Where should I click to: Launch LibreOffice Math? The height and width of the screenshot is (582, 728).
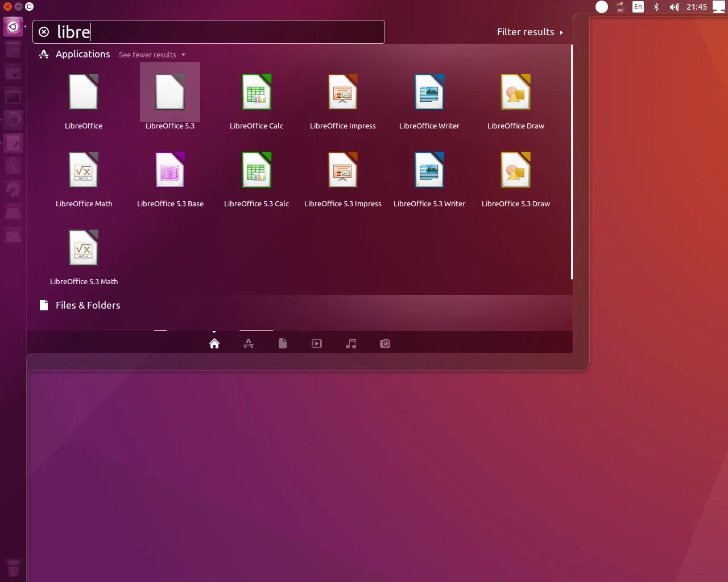[x=84, y=170]
